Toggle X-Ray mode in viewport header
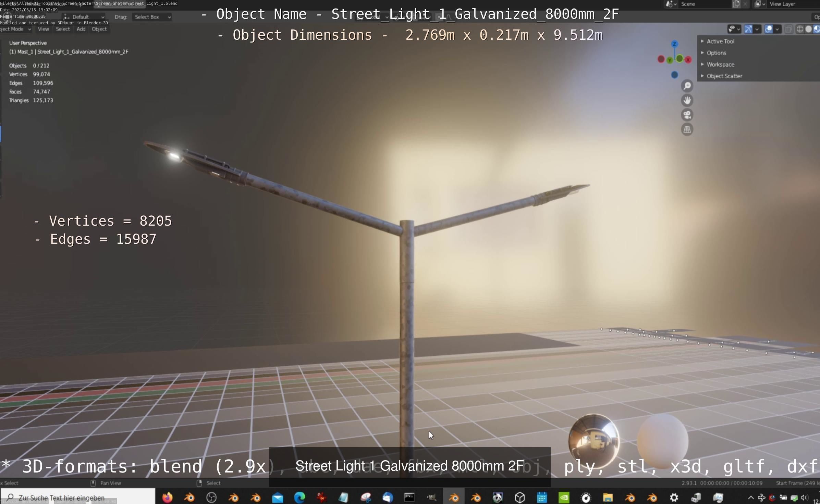This screenshot has height=504, width=820. point(788,29)
